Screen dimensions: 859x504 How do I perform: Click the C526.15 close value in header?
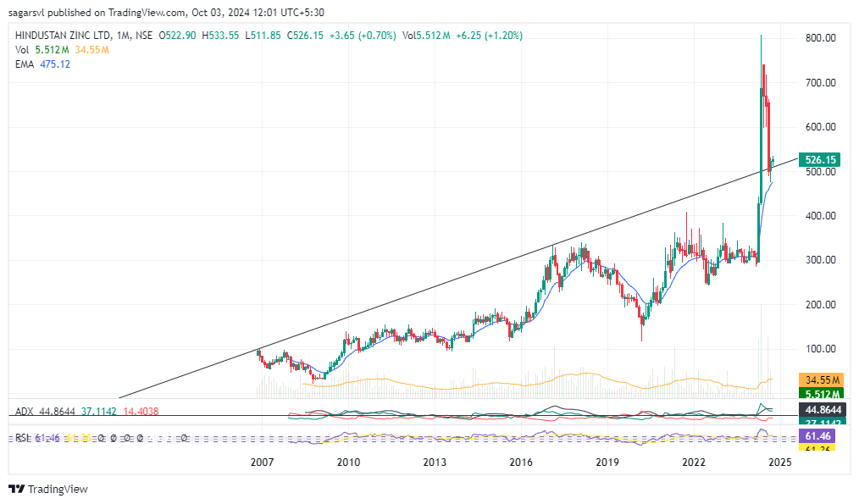click(x=305, y=36)
